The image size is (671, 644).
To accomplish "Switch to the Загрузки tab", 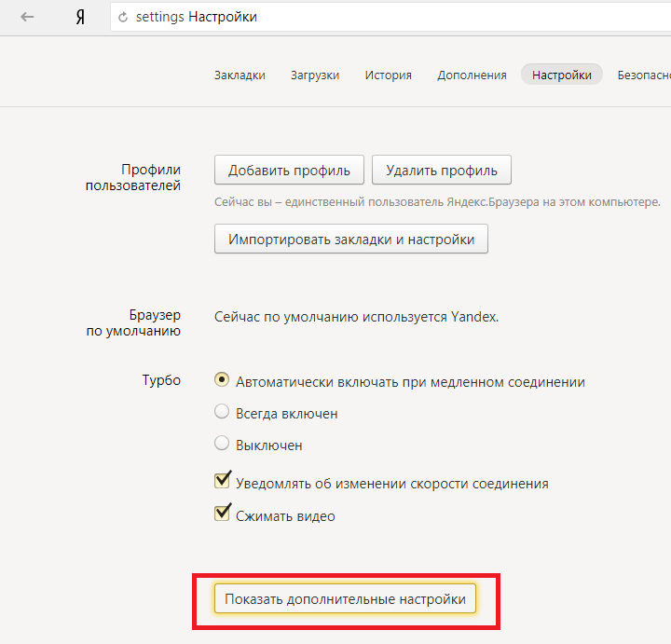I will tap(315, 75).
